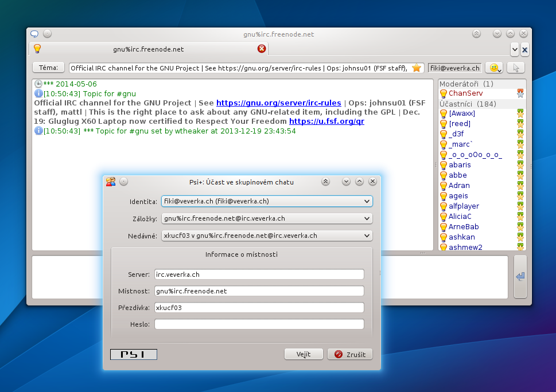Select user _o_o_o0o_o_o_ in list
Image resolution: width=556 pixels, height=392 pixels.
pos(482,154)
